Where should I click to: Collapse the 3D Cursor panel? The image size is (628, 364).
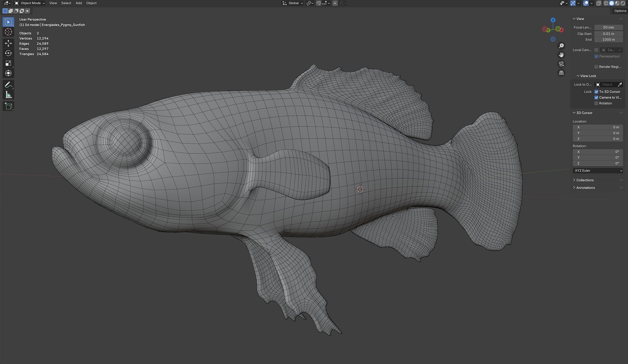pos(582,113)
